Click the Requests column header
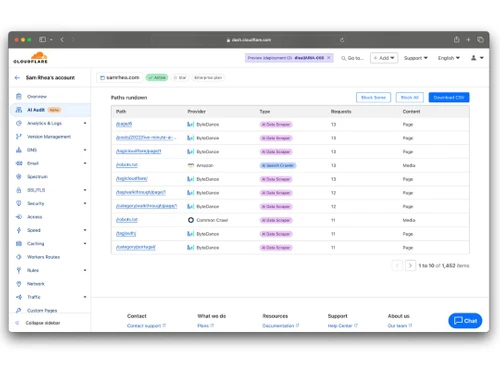Image resolution: width=500 pixels, height=375 pixels. click(341, 112)
